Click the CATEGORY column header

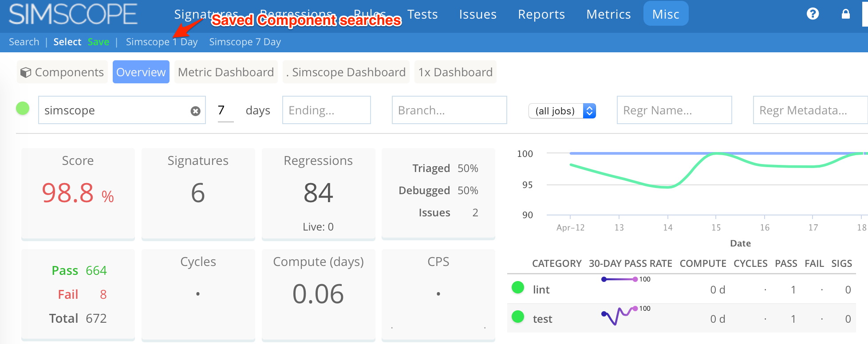click(x=556, y=264)
